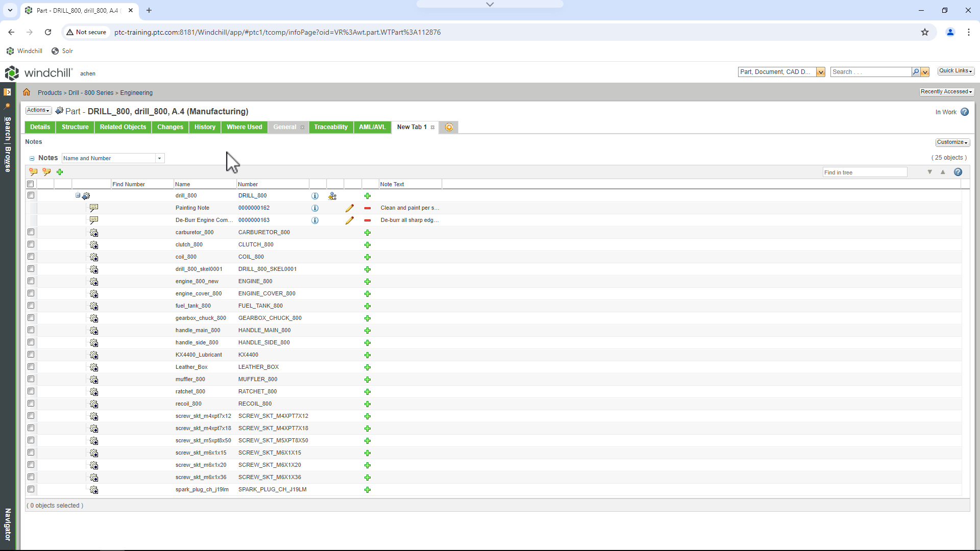Click the Products breadcrumb link
The image size is (980, 551).
(50, 93)
